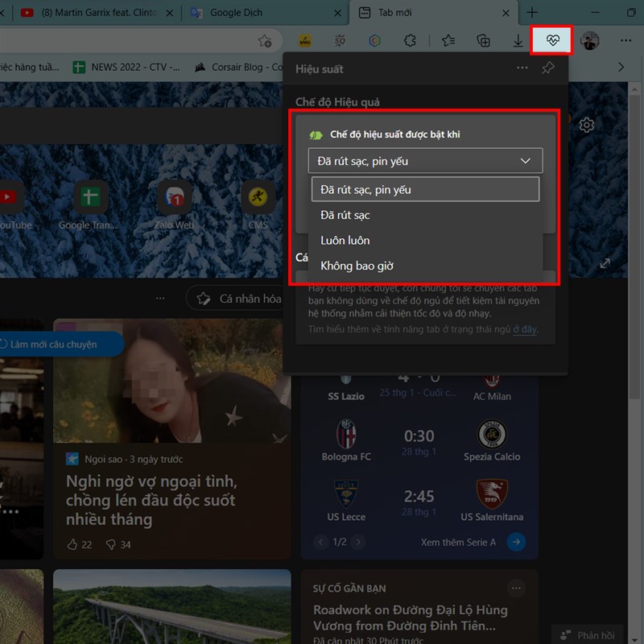Image resolution: width=644 pixels, height=644 pixels.
Task: Open the Extensions puzzle icon
Action: click(410, 41)
